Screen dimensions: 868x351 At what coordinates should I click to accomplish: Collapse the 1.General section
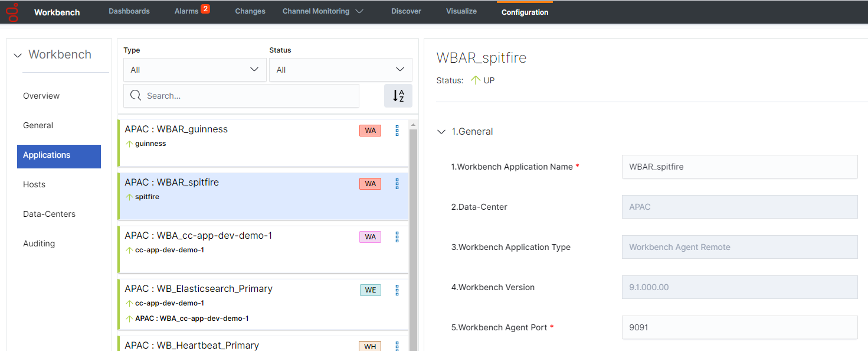click(x=441, y=132)
